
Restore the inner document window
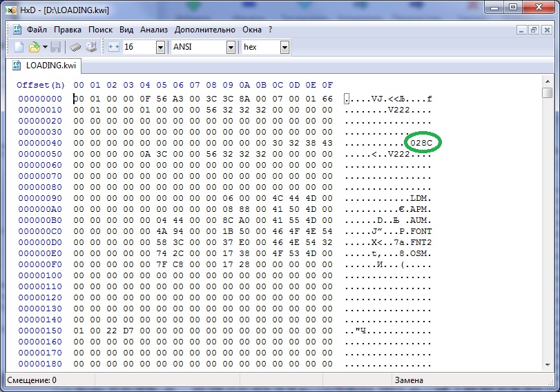coord(534,30)
